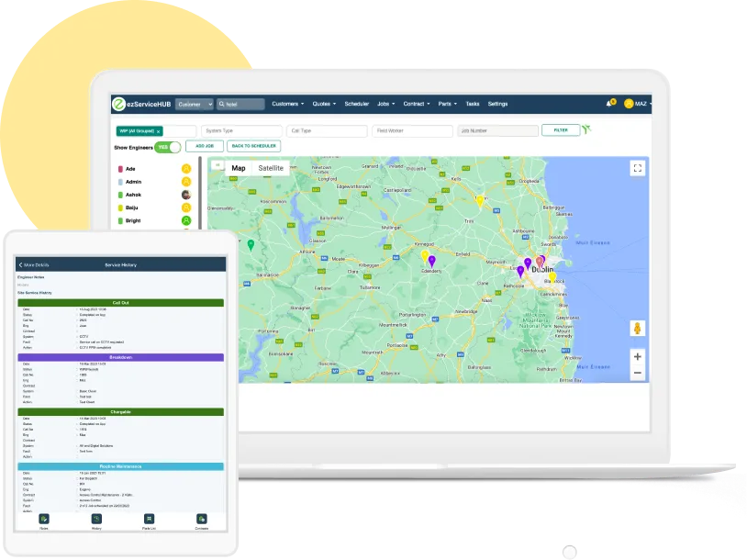Viewport: 747px width, 560px height.
Task: Open Parts List in the tablet bottom bar
Action: point(149,521)
